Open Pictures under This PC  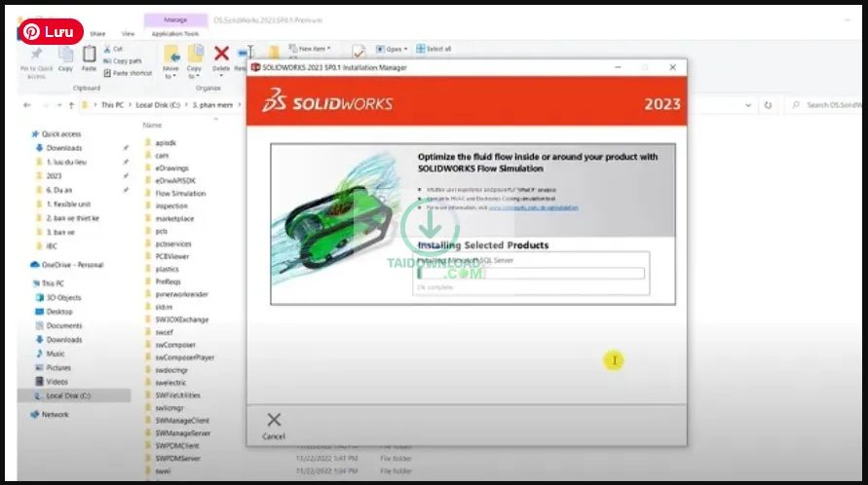point(58,367)
